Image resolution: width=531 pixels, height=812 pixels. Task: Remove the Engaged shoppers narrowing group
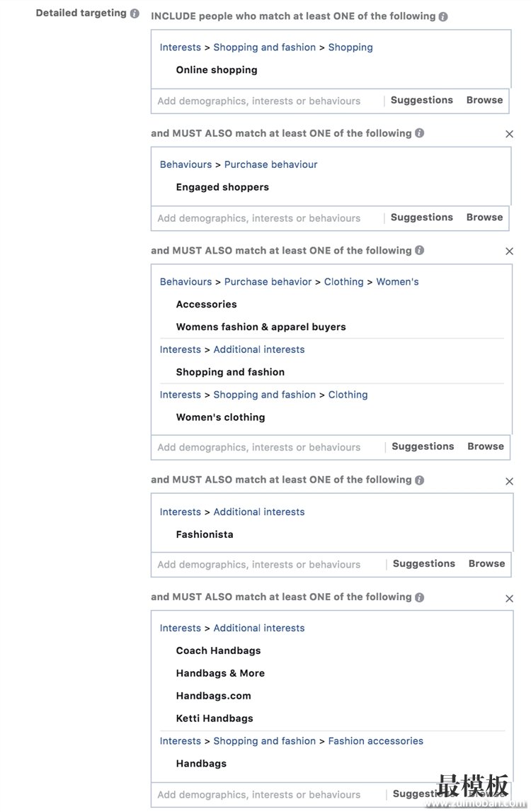tap(509, 134)
